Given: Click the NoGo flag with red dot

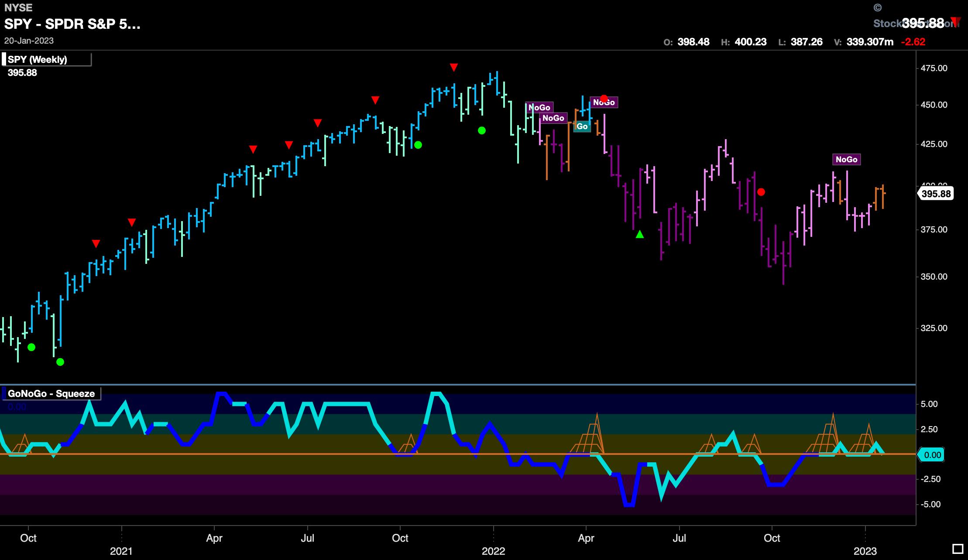Looking at the screenshot, I should click(x=604, y=102).
